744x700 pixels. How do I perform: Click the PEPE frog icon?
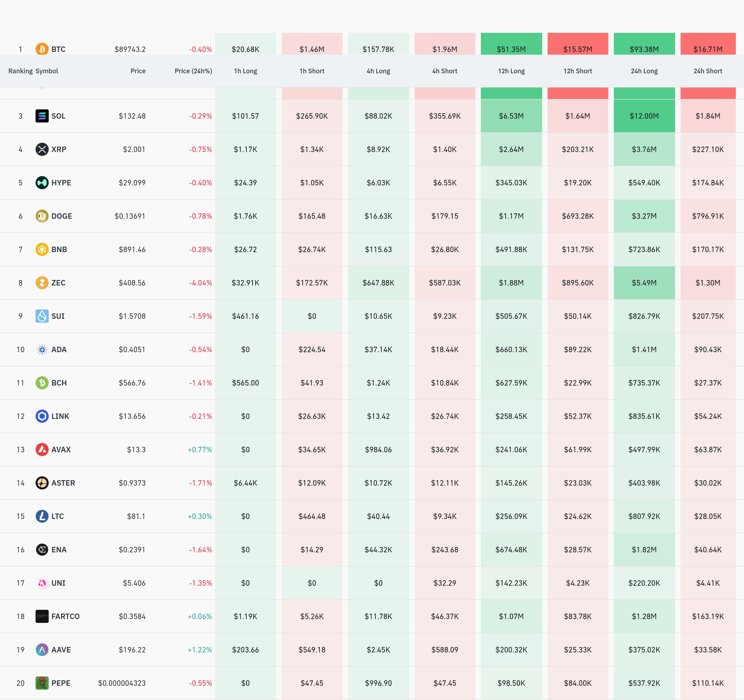click(x=42, y=683)
